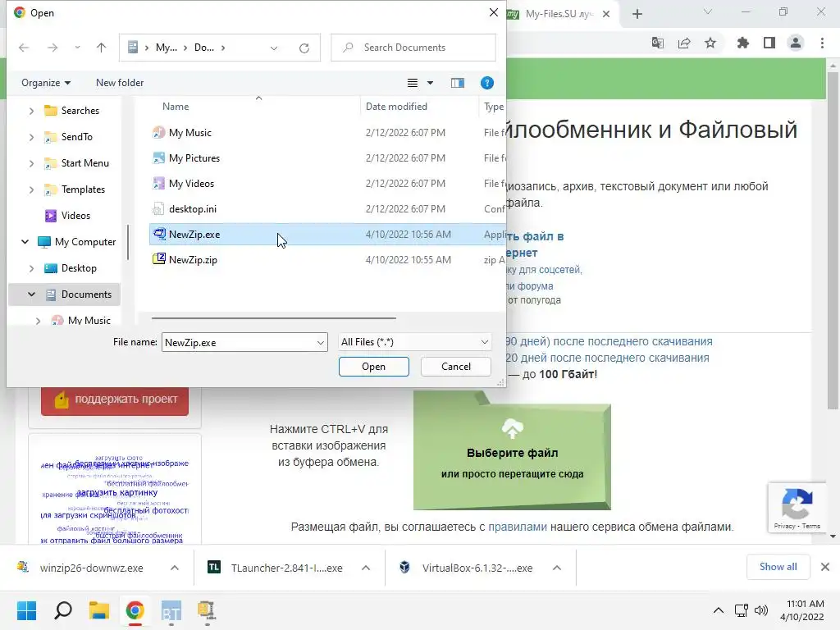Open taskbar Search icon
This screenshot has width=840, height=630.
[63, 610]
